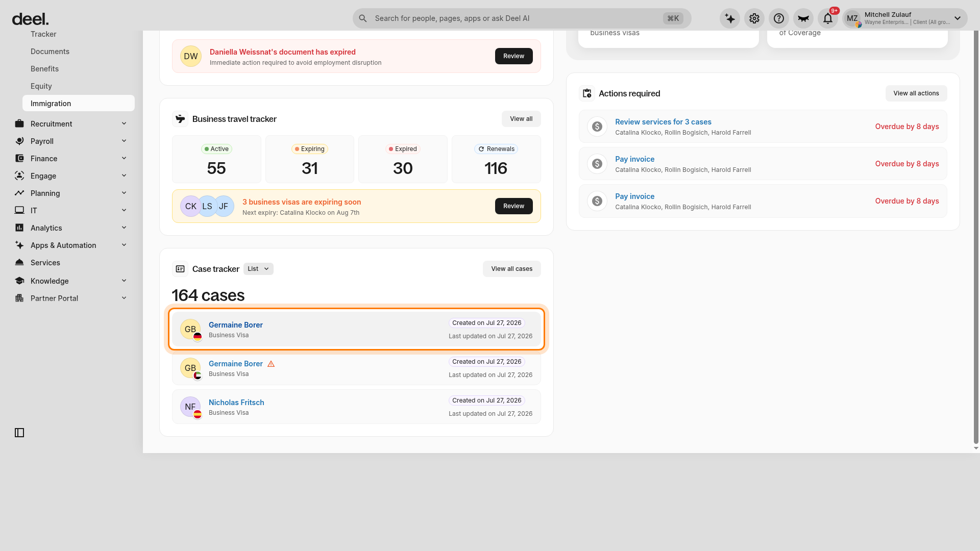This screenshot has height=551, width=980.
Task: Click the Services bell icon
Action: [19, 262]
